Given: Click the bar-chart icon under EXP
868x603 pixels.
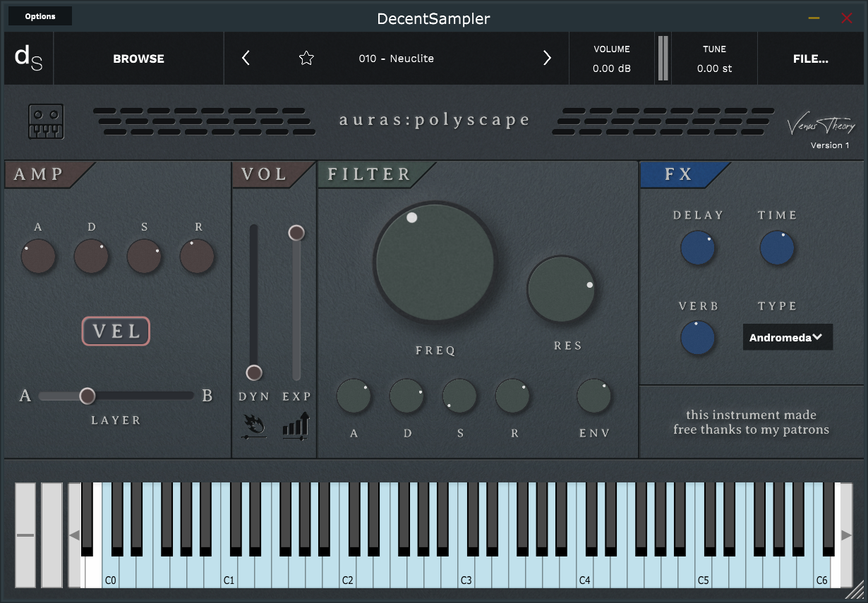Looking at the screenshot, I should [296, 427].
